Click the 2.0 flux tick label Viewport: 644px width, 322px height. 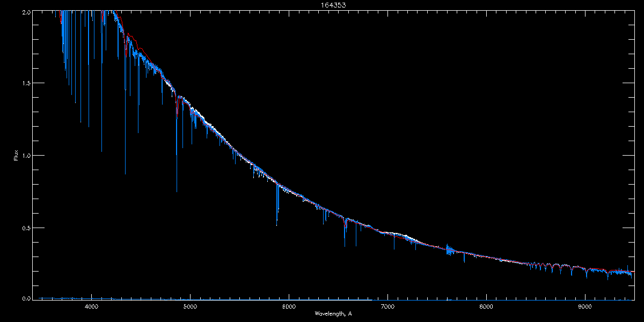(x=26, y=12)
